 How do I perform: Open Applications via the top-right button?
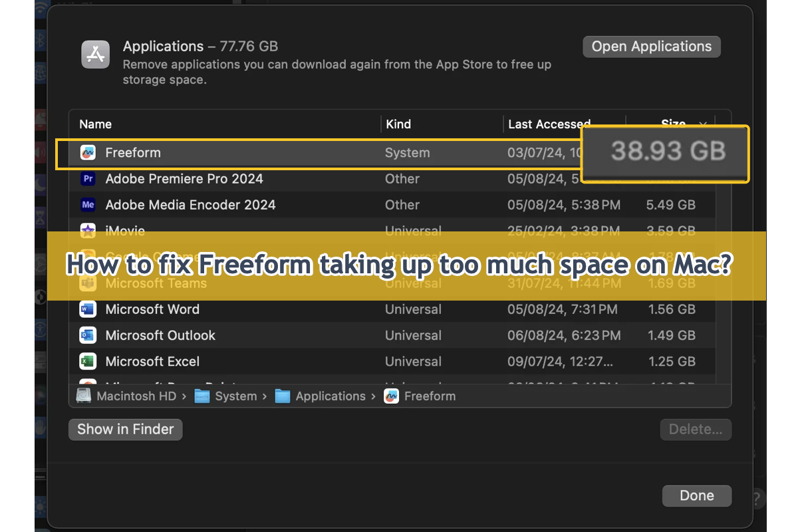[651, 46]
